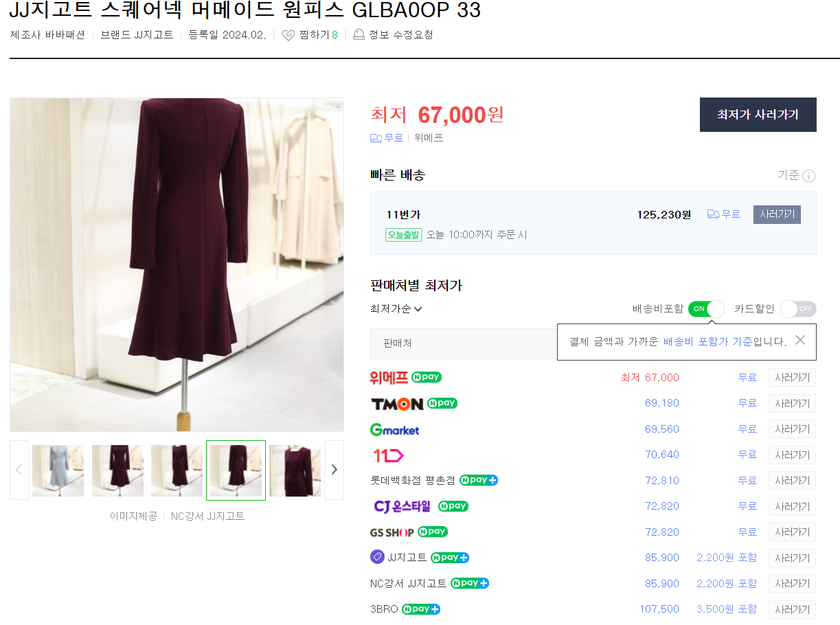Click the 최저가 사러가기 button
The width and height of the screenshot is (840, 625).
coord(758,115)
